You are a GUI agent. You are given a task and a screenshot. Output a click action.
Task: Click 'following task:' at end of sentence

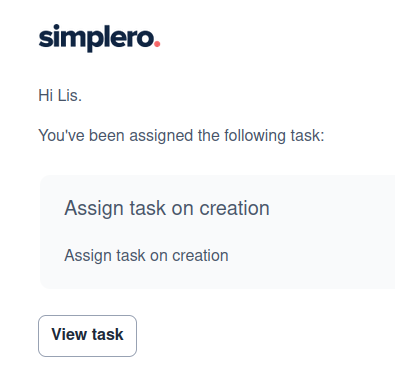click(274, 136)
